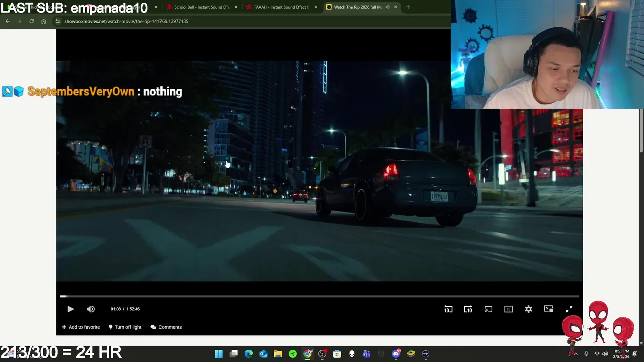This screenshot has width=644, height=362.
Task: Open Outlook from the taskbar
Action: (263, 354)
